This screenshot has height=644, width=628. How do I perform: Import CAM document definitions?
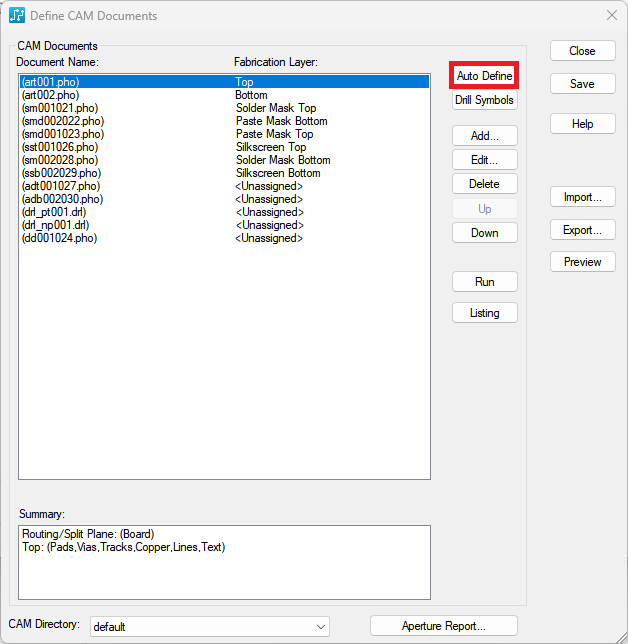(582, 197)
